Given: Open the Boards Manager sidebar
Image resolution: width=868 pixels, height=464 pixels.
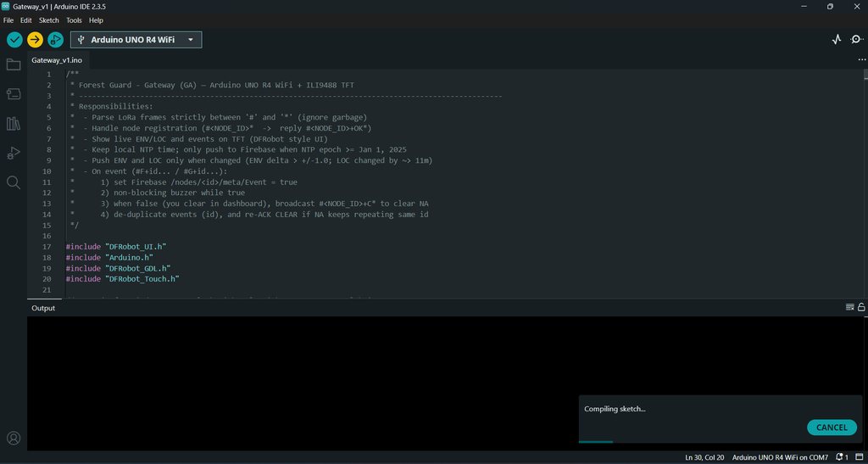Looking at the screenshot, I should coord(14,94).
